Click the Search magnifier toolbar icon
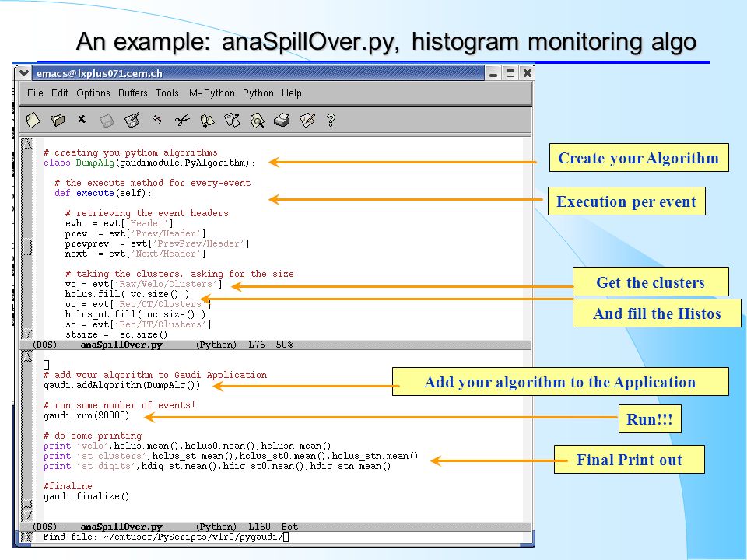The width and height of the screenshot is (747, 560). (258, 121)
